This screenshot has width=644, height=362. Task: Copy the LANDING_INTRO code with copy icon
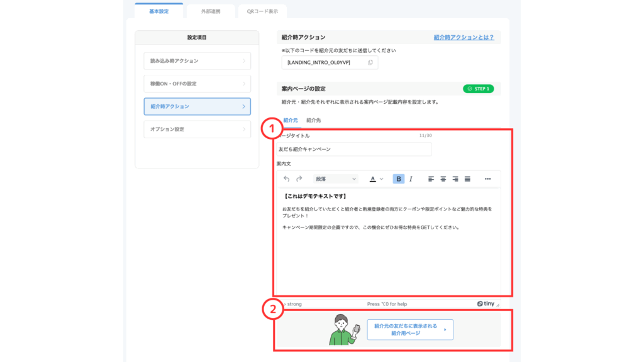pos(370,62)
